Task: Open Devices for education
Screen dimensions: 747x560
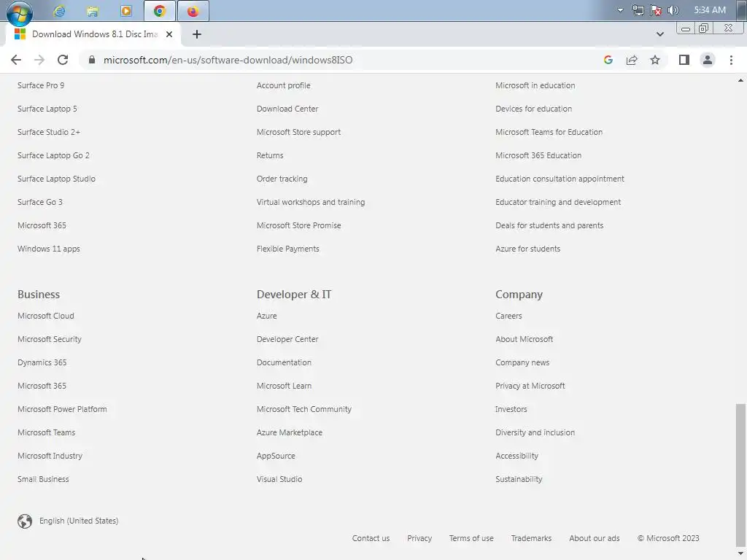Action: 533,109
